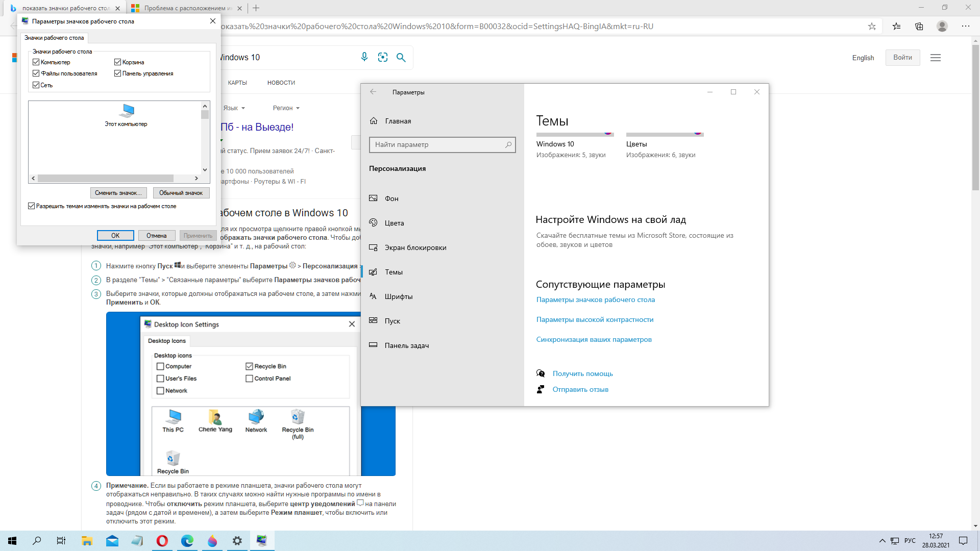This screenshot has width=980, height=551.
Task: Select the Этот компьютер icon in preview list
Action: tap(126, 115)
